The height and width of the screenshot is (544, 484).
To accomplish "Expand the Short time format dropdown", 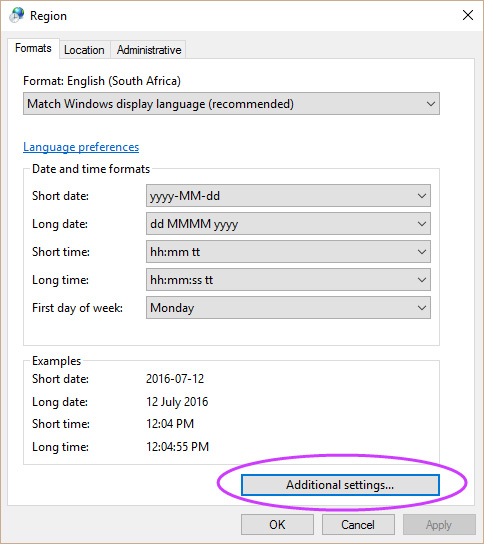I will 288,252.
